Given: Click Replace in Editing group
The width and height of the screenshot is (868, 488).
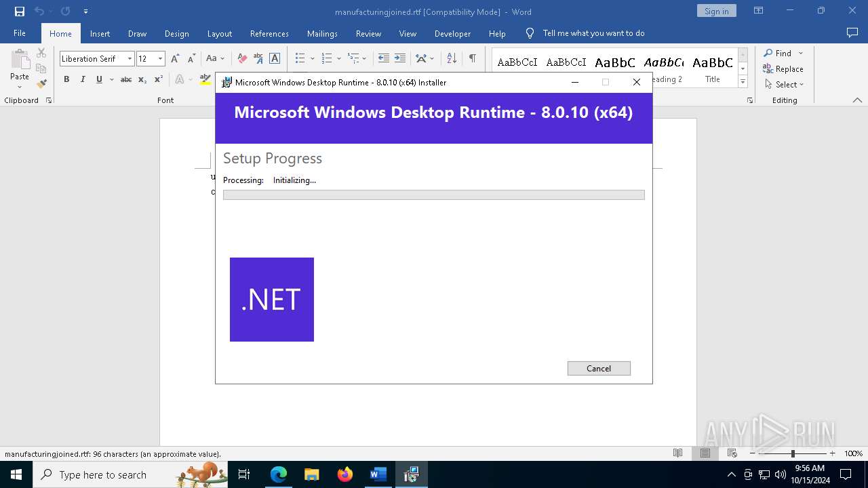Looking at the screenshot, I should (783, 68).
